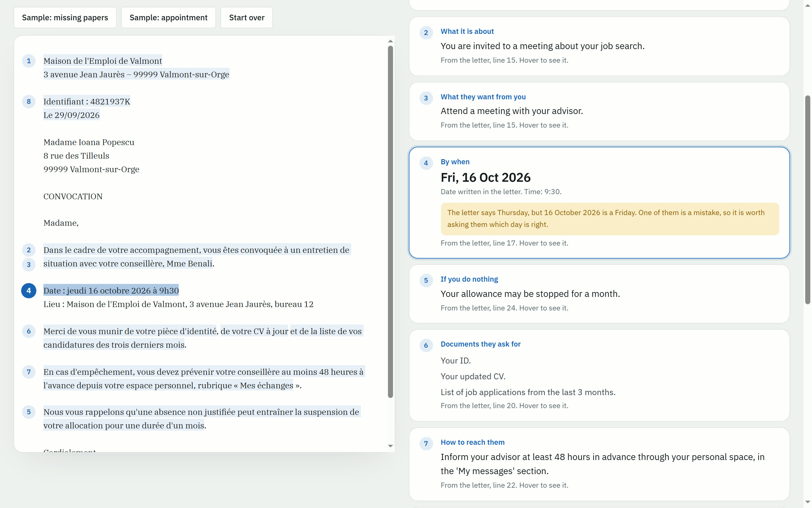This screenshot has width=812, height=508.
Task: Click highlighted 'Date : jeudi 16 octobre 2026 à 9h30'
Action: (111, 291)
